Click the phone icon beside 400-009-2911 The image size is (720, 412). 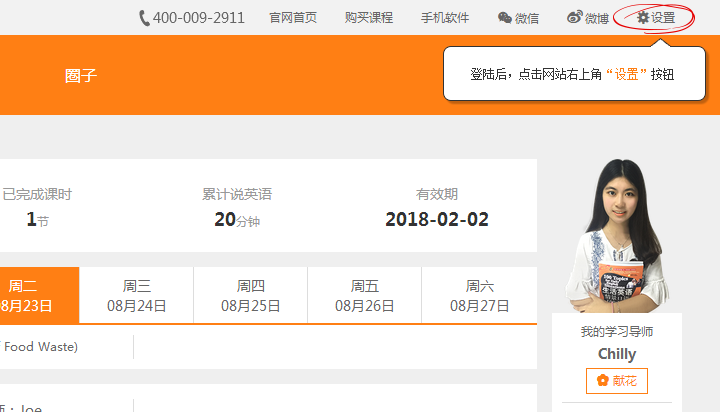(x=144, y=18)
